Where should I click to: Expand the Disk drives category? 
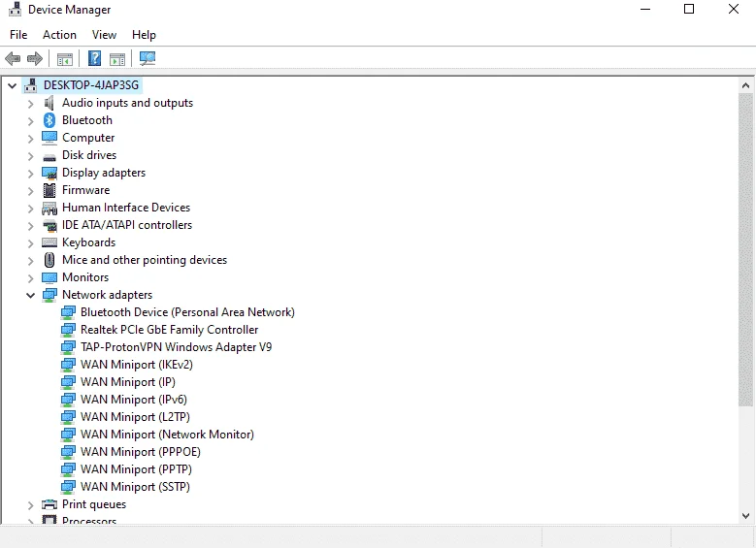point(30,156)
